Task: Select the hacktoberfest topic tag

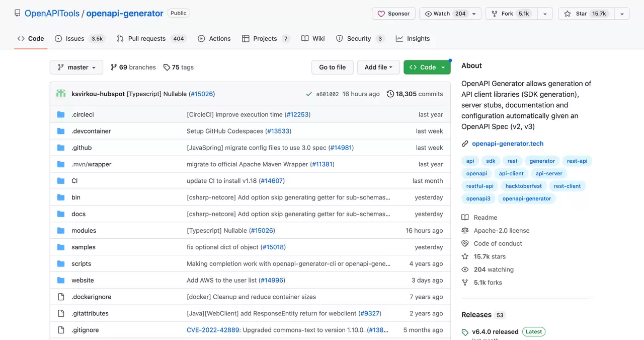Action: (x=524, y=186)
